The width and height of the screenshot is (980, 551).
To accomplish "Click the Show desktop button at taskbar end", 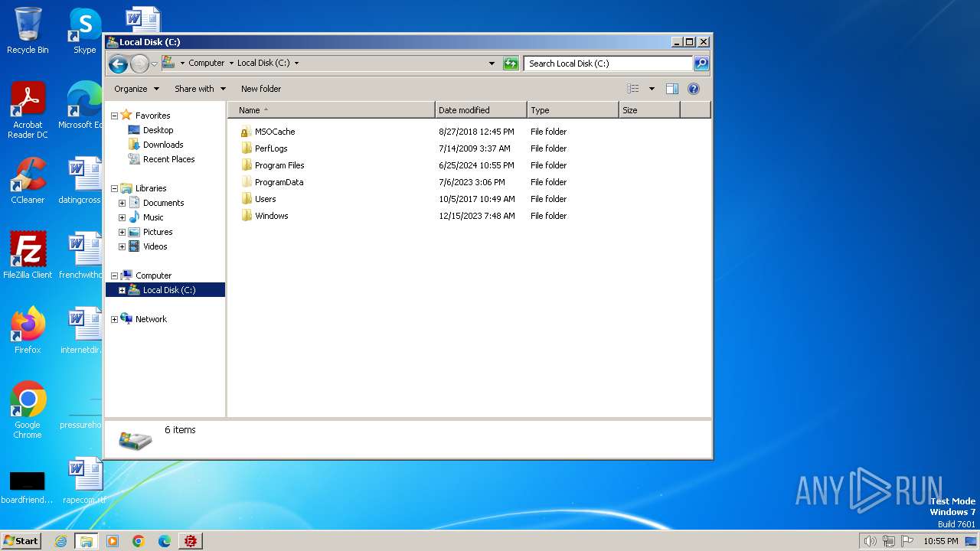I will pyautogui.click(x=971, y=541).
